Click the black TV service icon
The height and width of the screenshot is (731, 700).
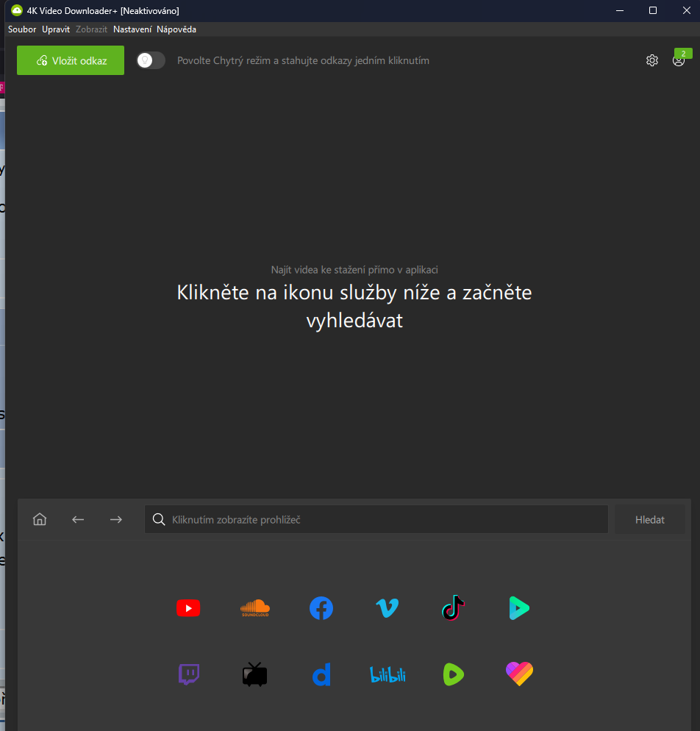coord(254,674)
